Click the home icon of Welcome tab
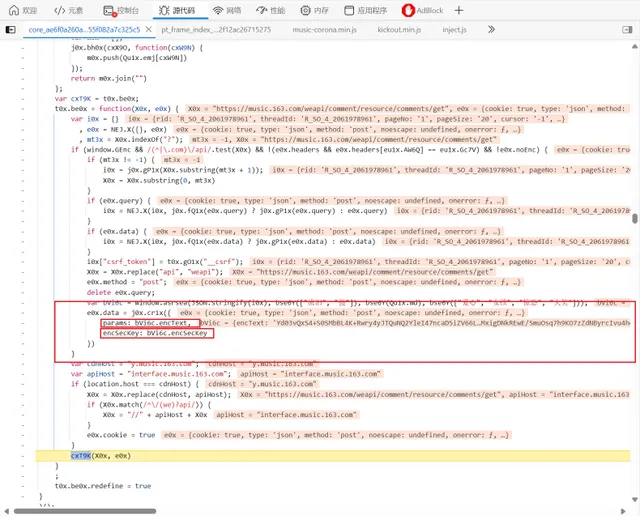The width and height of the screenshot is (640, 516). point(14,10)
